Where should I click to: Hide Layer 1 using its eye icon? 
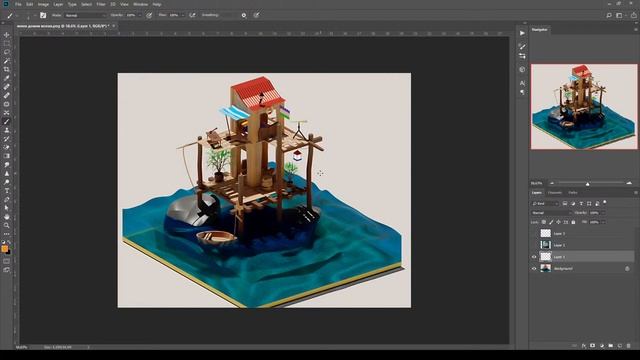pyautogui.click(x=534, y=257)
